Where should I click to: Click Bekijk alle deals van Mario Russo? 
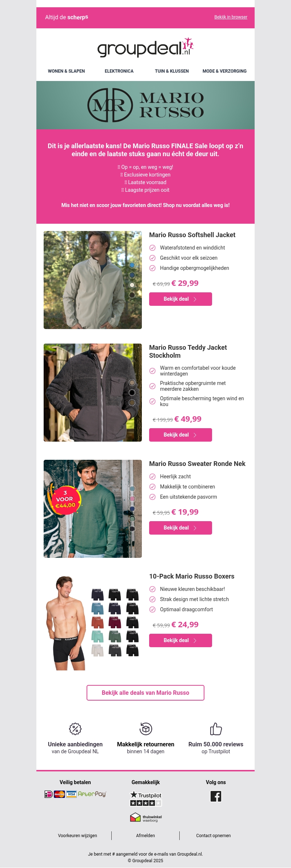pos(145,693)
